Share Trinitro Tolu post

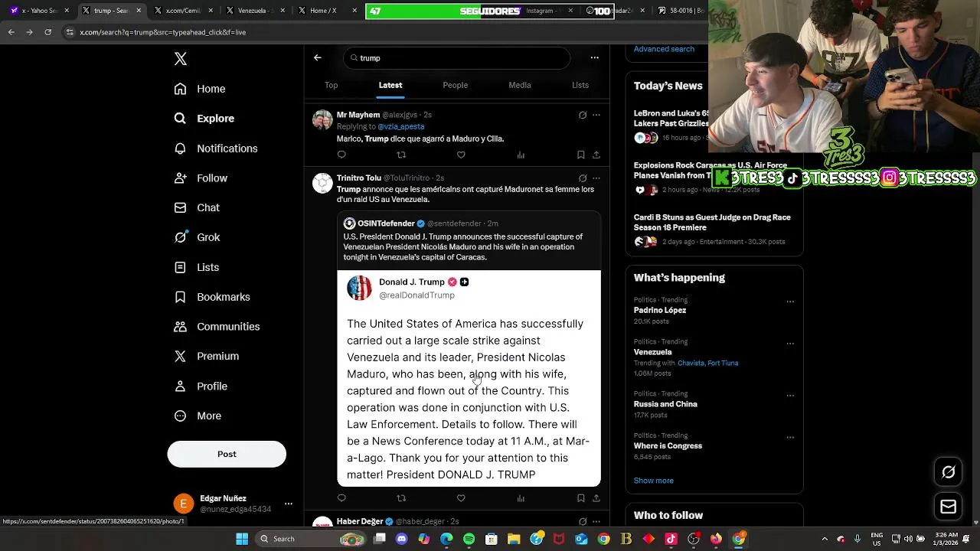[596, 498]
